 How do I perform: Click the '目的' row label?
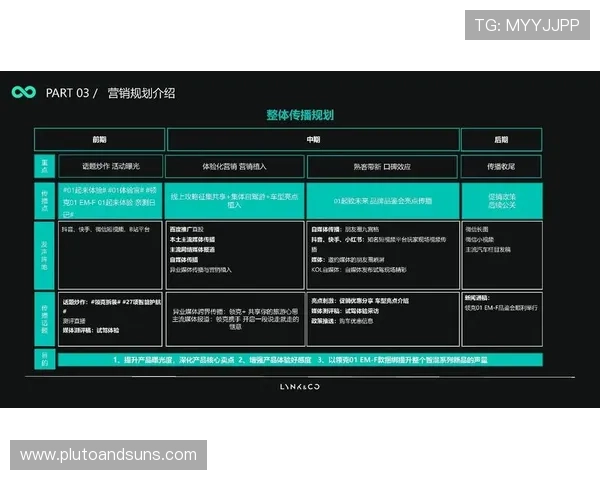(45, 359)
